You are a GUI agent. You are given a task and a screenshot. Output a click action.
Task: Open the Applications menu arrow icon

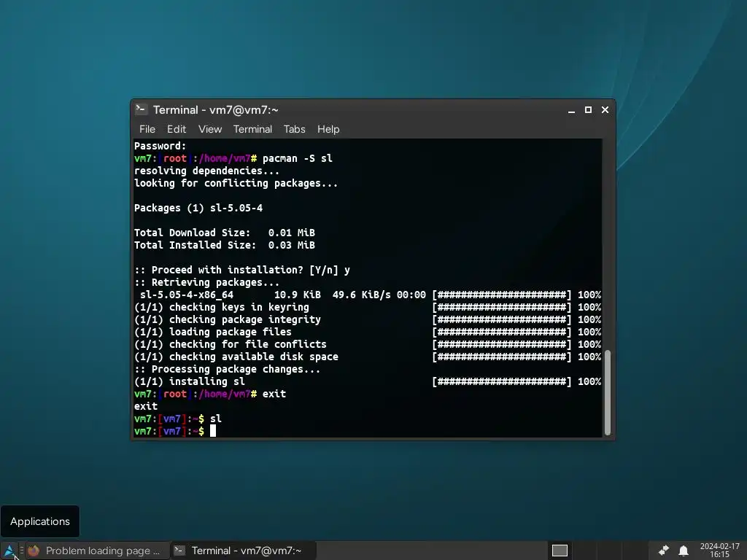pyautogui.click(x=9, y=551)
